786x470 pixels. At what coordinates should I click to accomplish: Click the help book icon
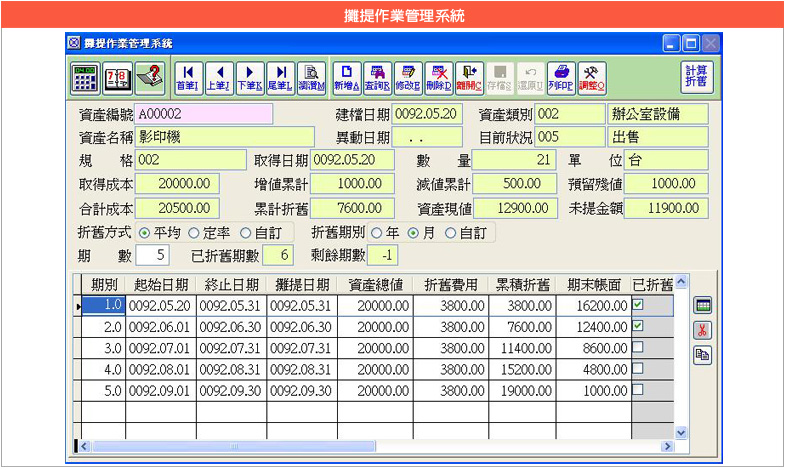click(x=149, y=77)
